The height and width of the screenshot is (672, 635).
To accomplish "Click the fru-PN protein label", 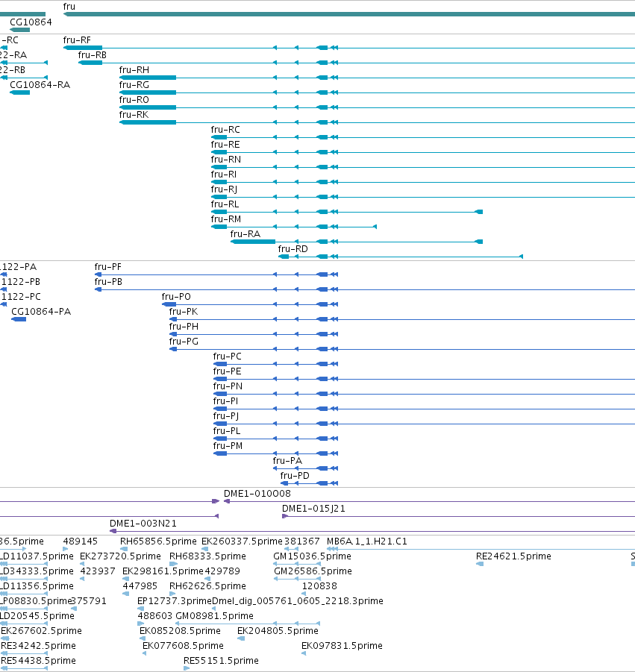I will coord(228,386).
